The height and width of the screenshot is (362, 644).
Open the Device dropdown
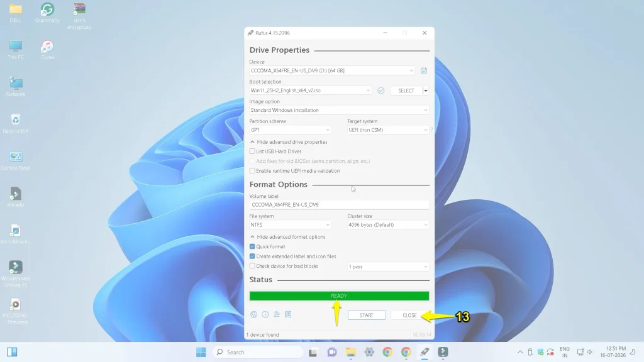(x=332, y=70)
